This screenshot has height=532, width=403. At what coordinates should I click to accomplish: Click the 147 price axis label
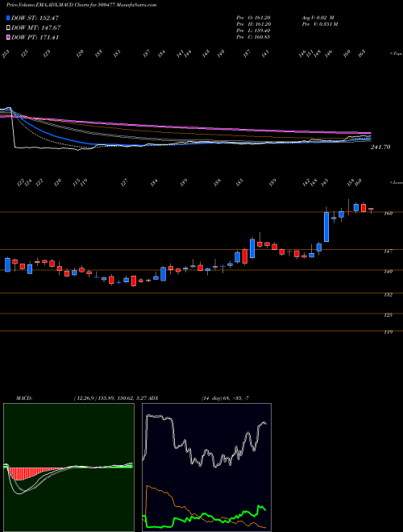tap(388, 251)
